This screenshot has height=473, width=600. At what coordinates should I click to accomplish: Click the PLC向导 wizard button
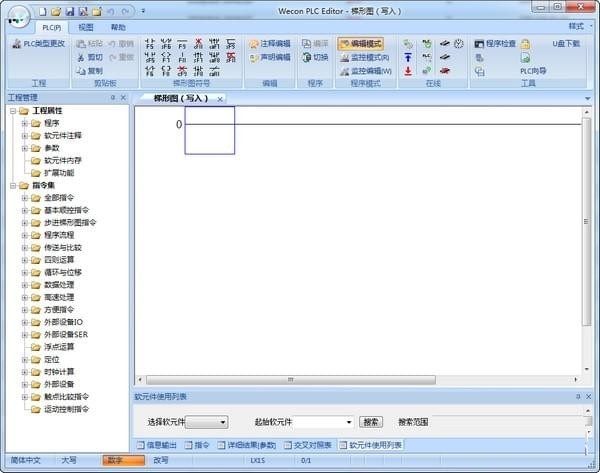pyautogui.click(x=533, y=71)
